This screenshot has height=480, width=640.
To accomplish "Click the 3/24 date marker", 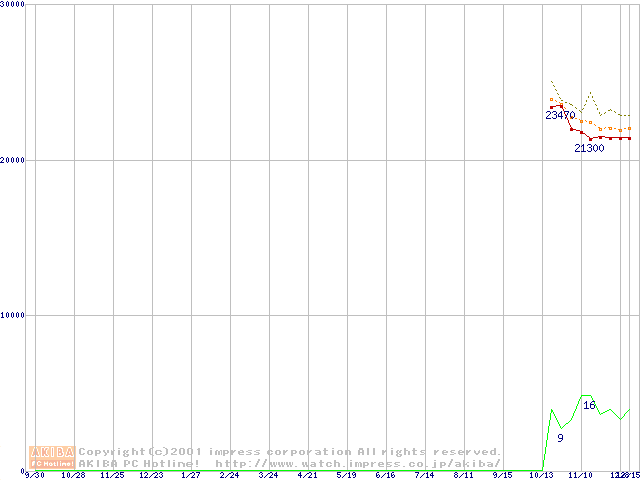I will (268, 475).
